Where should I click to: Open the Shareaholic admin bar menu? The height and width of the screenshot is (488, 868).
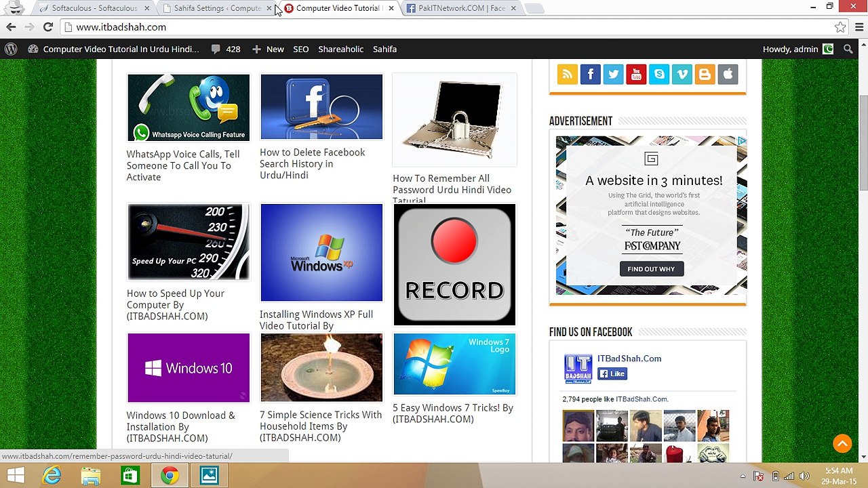coord(341,49)
